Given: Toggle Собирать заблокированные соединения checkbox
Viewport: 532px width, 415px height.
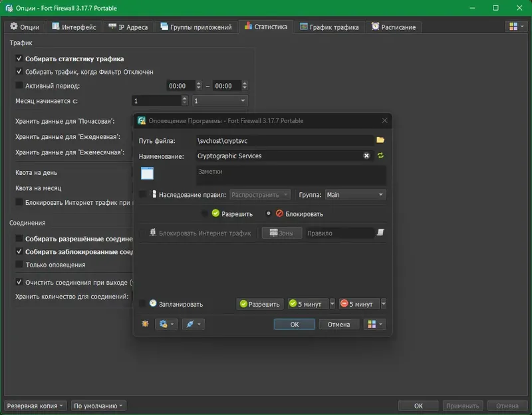Looking at the screenshot, I should [19, 251].
